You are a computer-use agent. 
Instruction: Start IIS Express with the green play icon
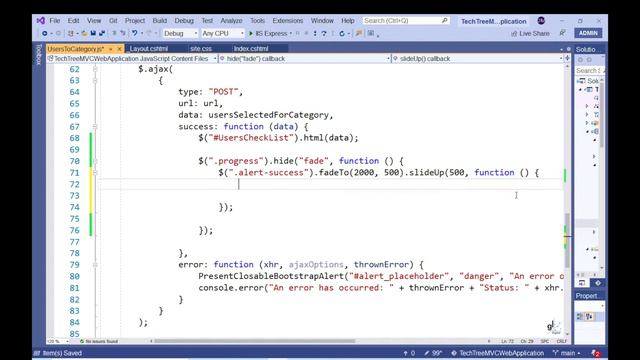251,33
